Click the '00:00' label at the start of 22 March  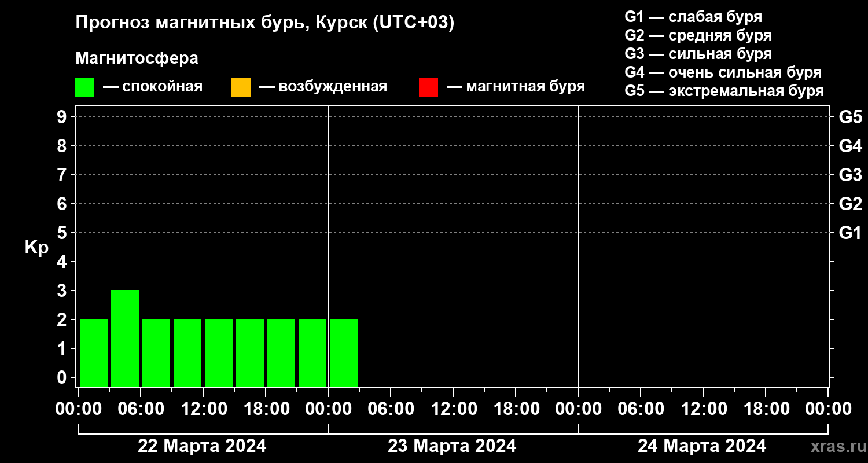[78, 409]
